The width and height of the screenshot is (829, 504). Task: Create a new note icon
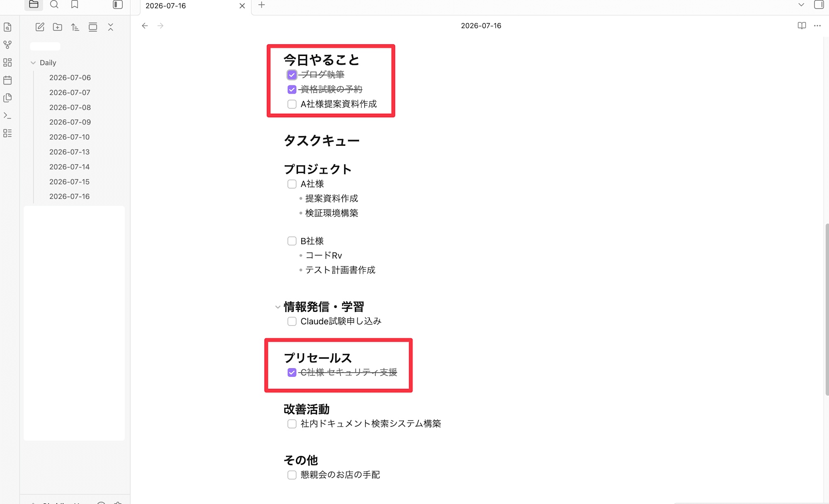click(x=40, y=27)
